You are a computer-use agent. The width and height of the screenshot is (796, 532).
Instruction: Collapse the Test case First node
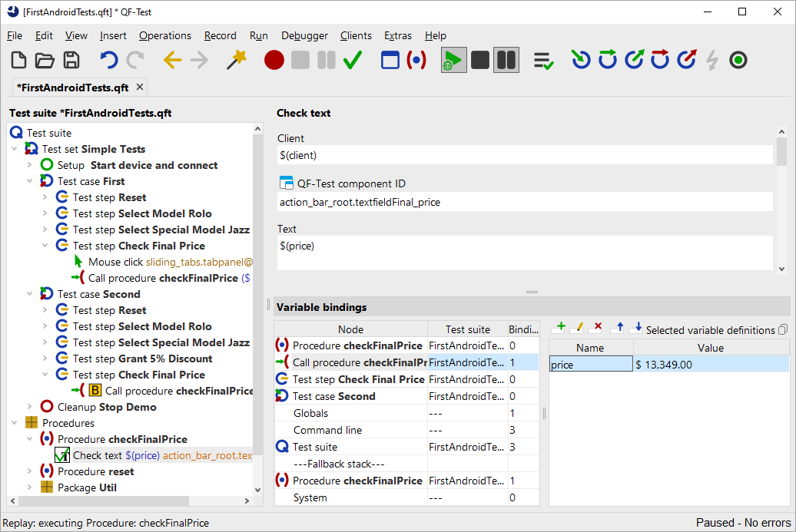coord(30,181)
